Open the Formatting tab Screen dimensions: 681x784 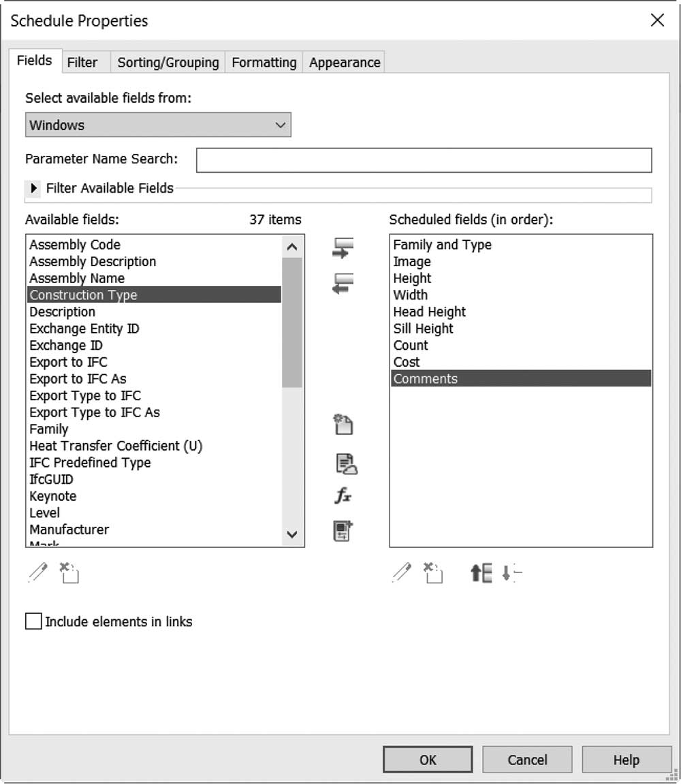(x=264, y=63)
